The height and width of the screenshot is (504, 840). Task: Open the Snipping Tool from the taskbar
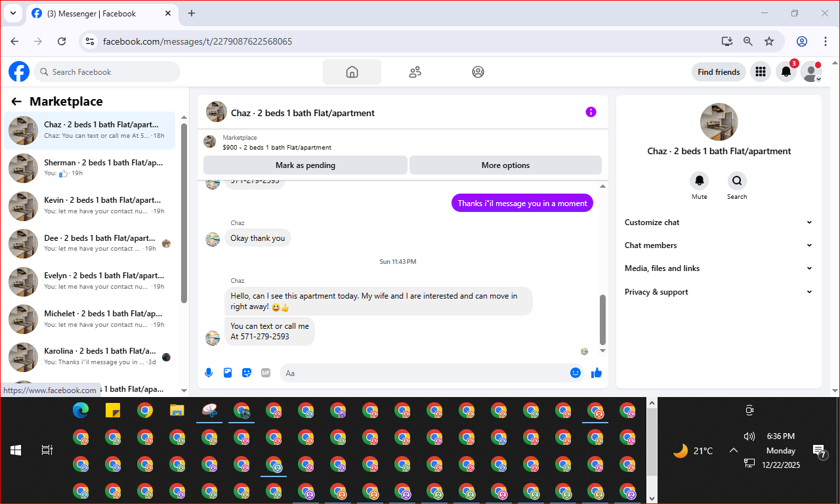coord(209,411)
